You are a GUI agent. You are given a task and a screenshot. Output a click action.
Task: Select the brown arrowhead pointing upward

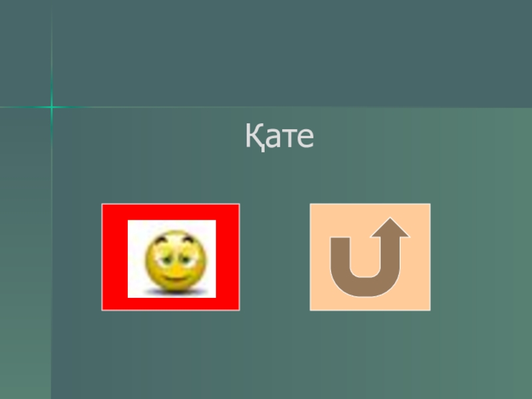click(390, 227)
